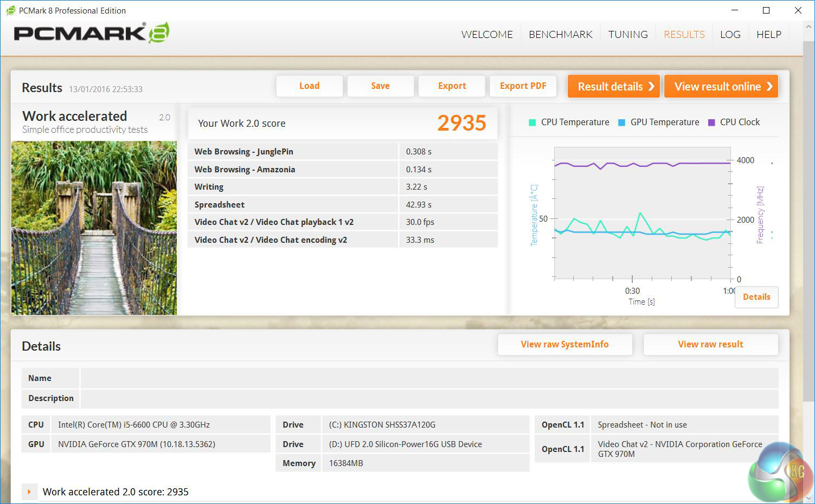Click the Name field
The height and width of the screenshot is (504, 815).
429,378
